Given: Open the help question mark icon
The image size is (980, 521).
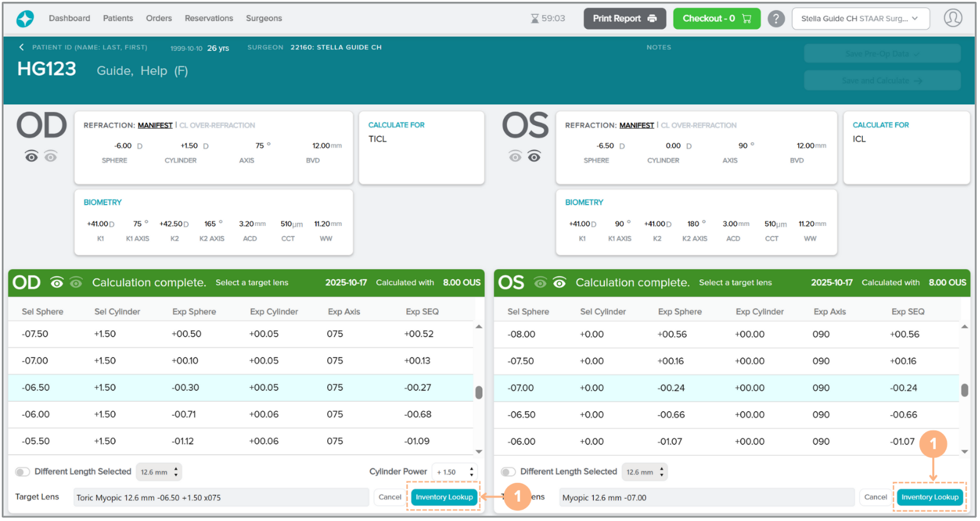Looking at the screenshot, I should pos(776,19).
